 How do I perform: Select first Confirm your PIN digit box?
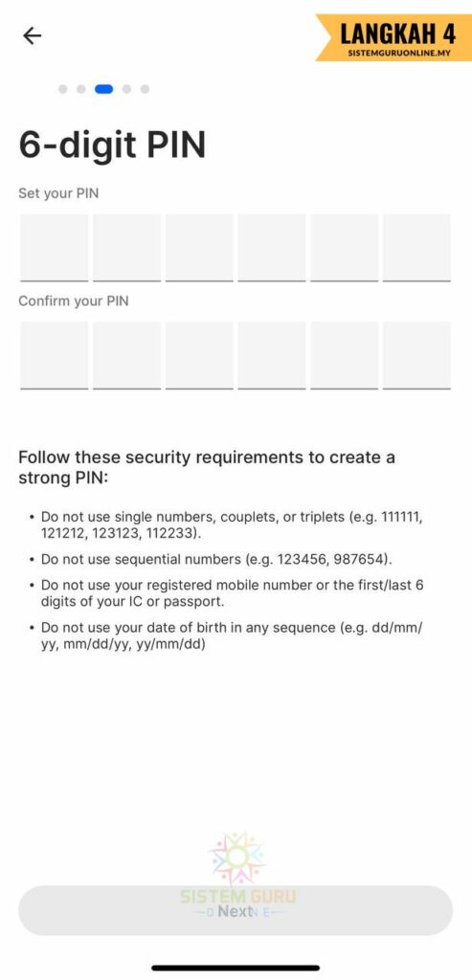(x=55, y=356)
